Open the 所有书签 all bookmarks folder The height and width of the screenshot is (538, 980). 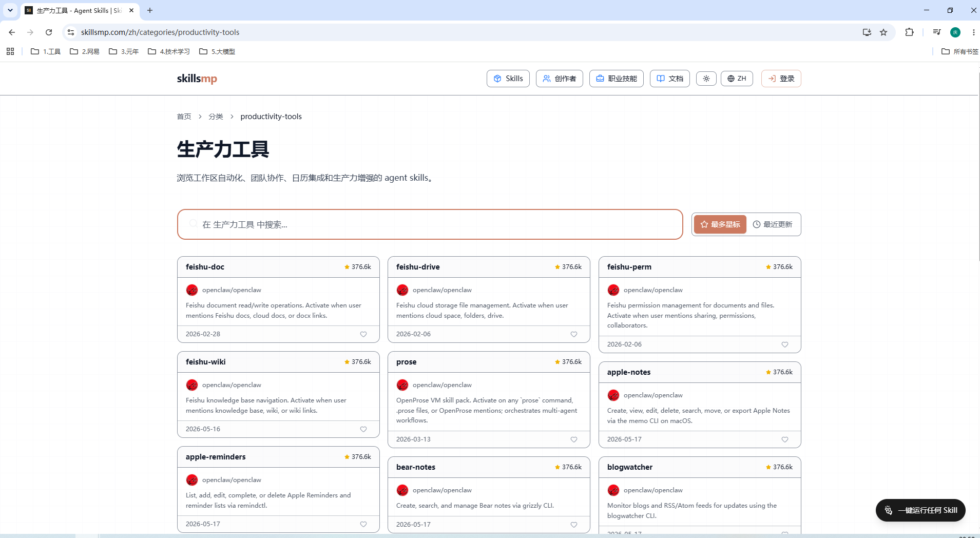(x=960, y=51)
